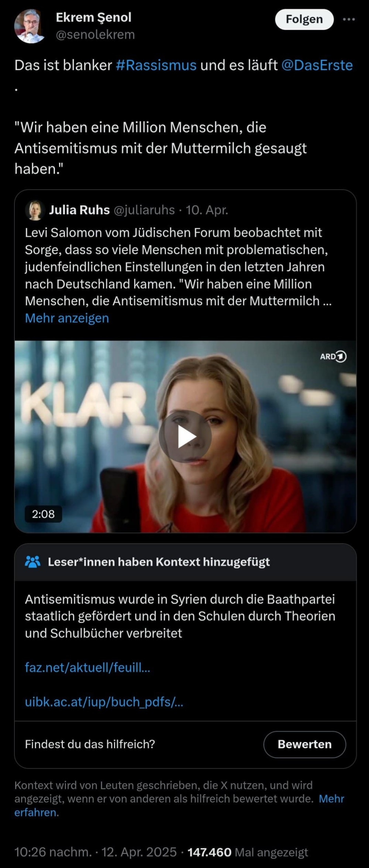Open the #Rassismus hashtag
Image resolution: width=369 pixels, height=868 pixels.
point(156,65)
